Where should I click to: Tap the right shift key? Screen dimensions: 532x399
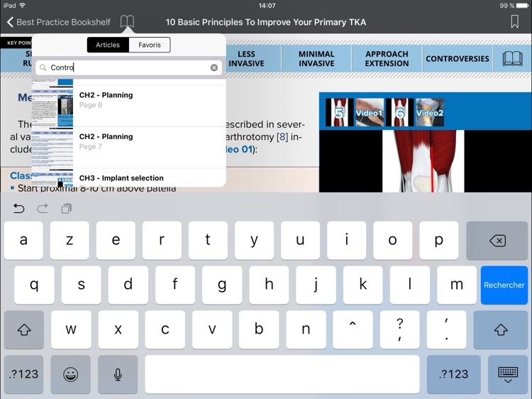pyautogui.click(x=501, y=329)
